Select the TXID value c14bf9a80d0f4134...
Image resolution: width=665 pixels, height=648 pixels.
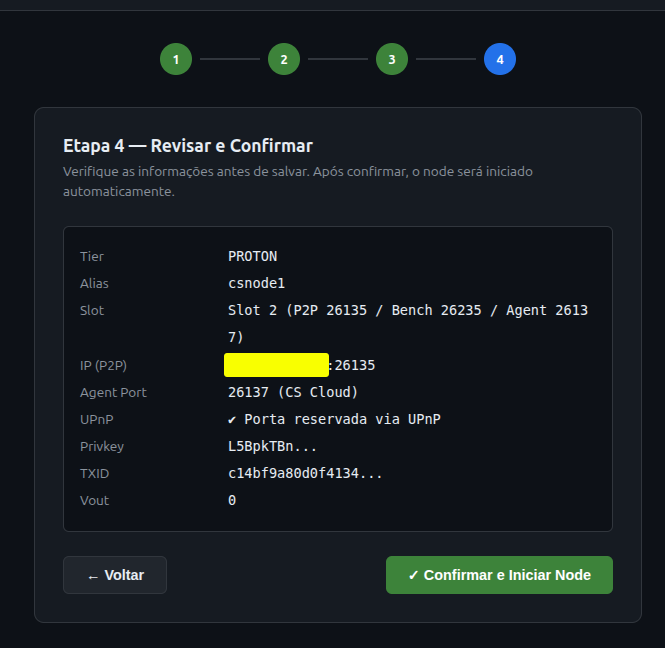click(305, 473)
